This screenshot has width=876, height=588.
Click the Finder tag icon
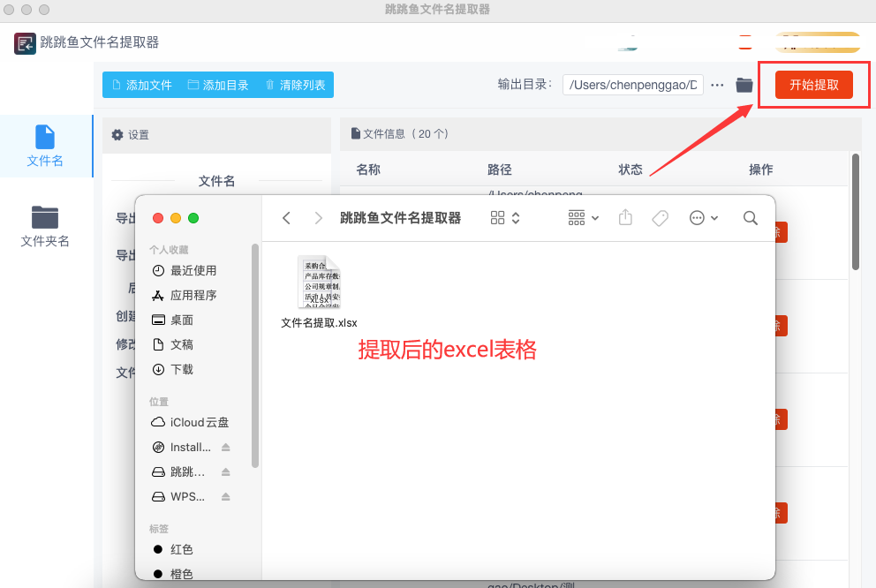click(x=660, y=218)
